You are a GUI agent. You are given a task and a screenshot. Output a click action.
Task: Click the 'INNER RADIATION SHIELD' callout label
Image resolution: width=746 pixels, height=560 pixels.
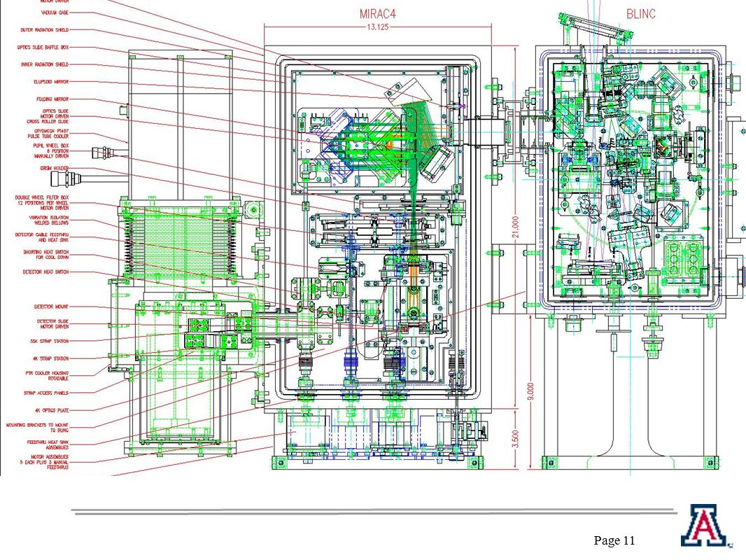click(44, 64)
